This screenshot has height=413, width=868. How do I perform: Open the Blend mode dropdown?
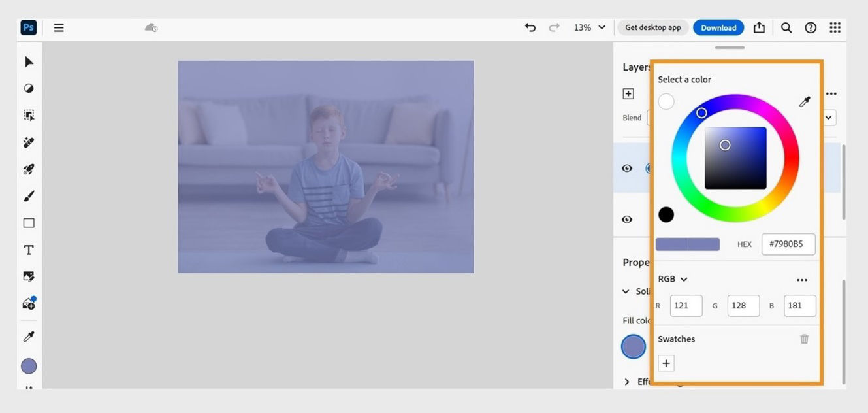coord(828,118)
